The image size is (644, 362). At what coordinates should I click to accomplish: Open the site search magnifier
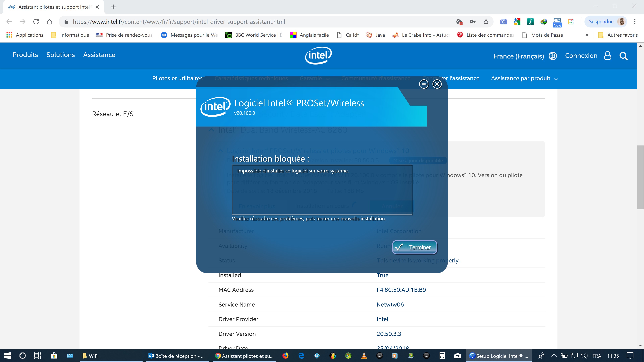(624, 56)
